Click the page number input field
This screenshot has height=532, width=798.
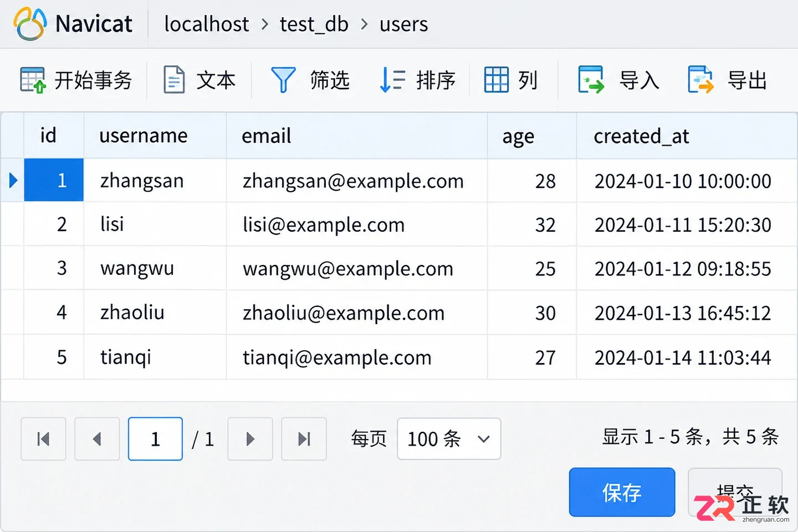(155, 439)
